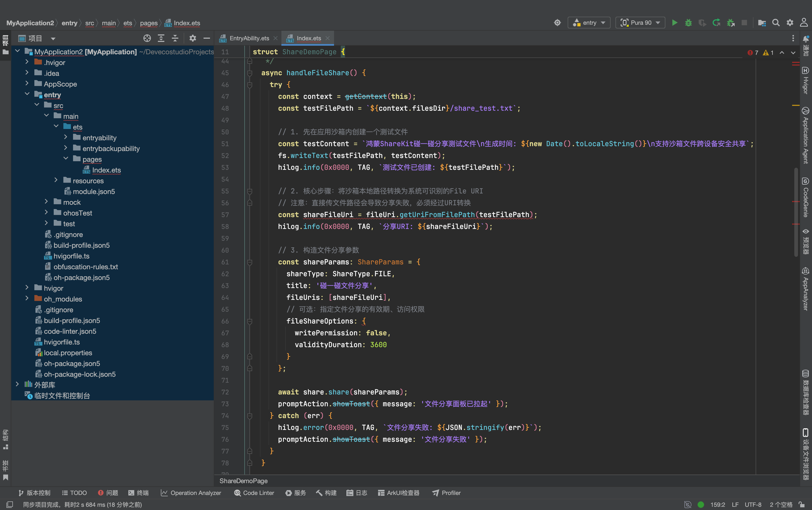812x510 pixels.
Task: Open the search magnifier in toolbar
Action: 776,23
